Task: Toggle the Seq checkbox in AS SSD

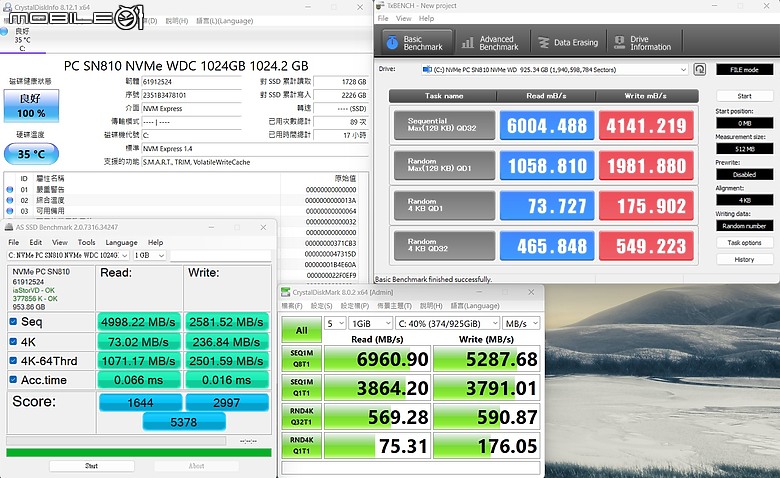Action: pos(13,321)
